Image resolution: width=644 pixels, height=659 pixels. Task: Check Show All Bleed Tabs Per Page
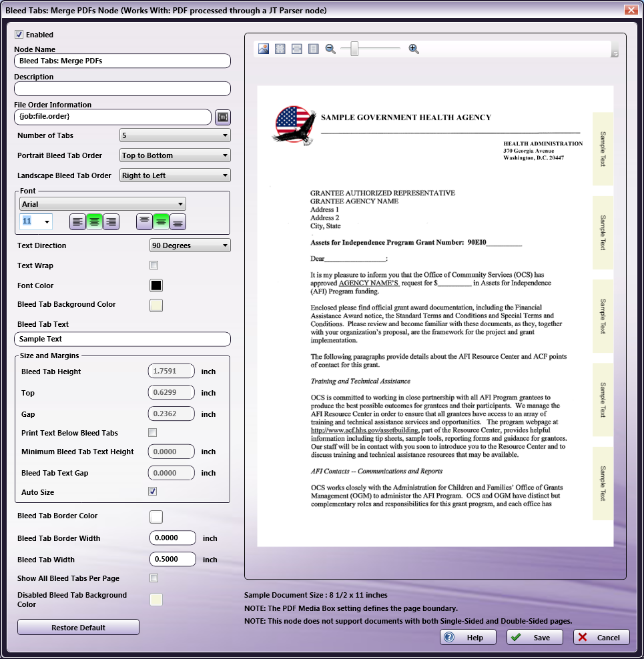click(x=154, y=578)
